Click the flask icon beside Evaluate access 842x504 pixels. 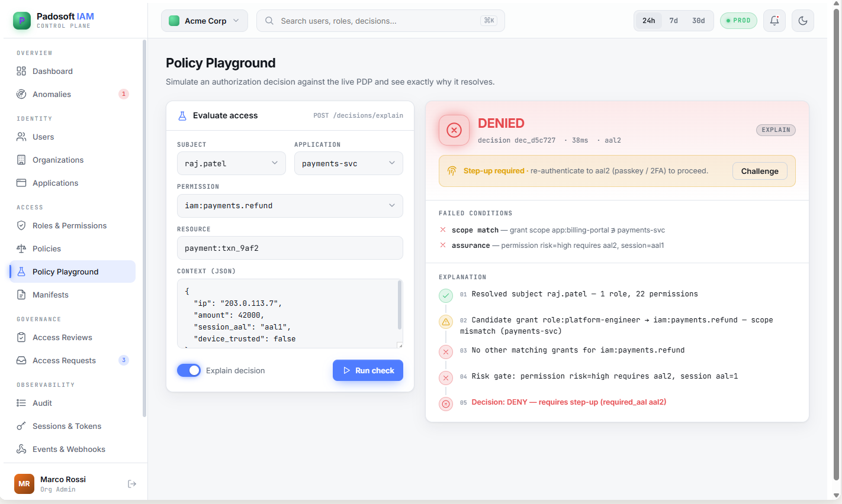click(x=182, y=116)
